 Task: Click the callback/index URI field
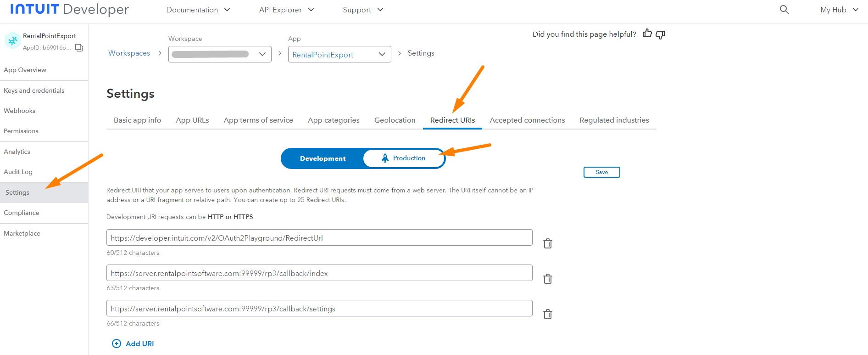pos(319,273)
